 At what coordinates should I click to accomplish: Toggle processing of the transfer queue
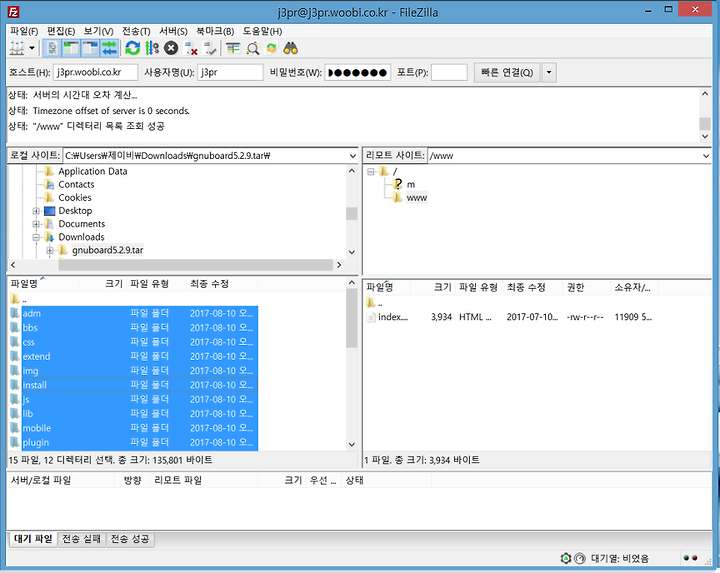click(x=152, y=48)
